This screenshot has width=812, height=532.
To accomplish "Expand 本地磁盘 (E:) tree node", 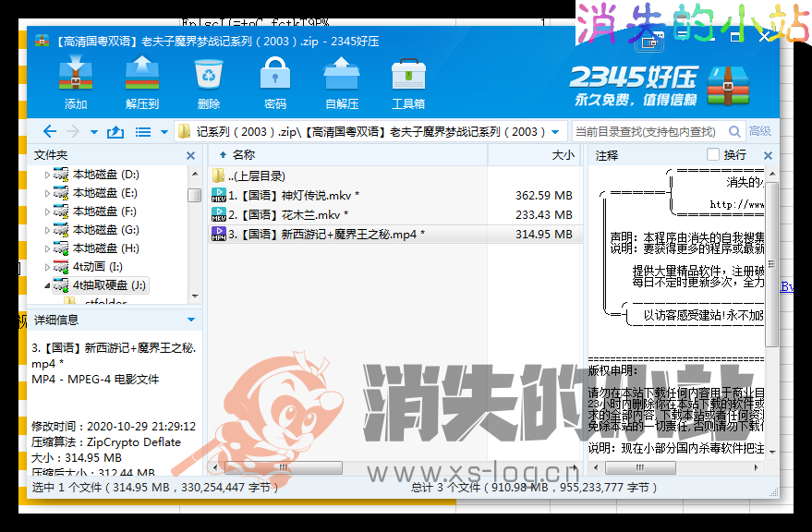I will [47, 193].
